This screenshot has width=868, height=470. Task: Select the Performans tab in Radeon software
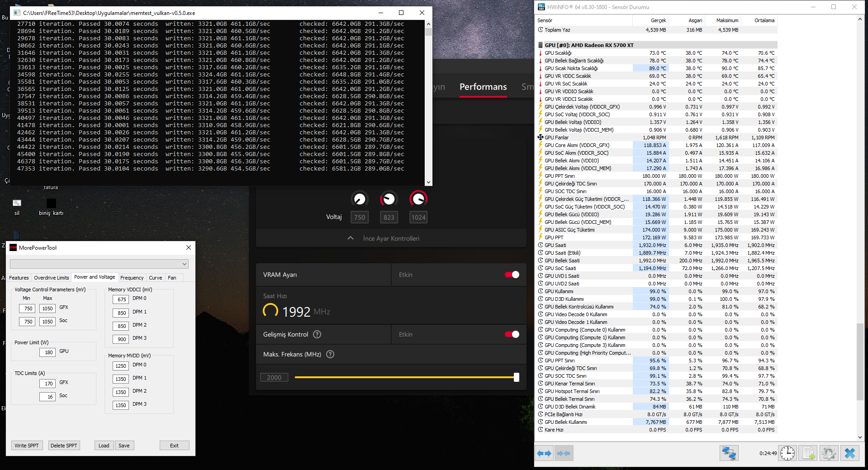coord(483,87)
